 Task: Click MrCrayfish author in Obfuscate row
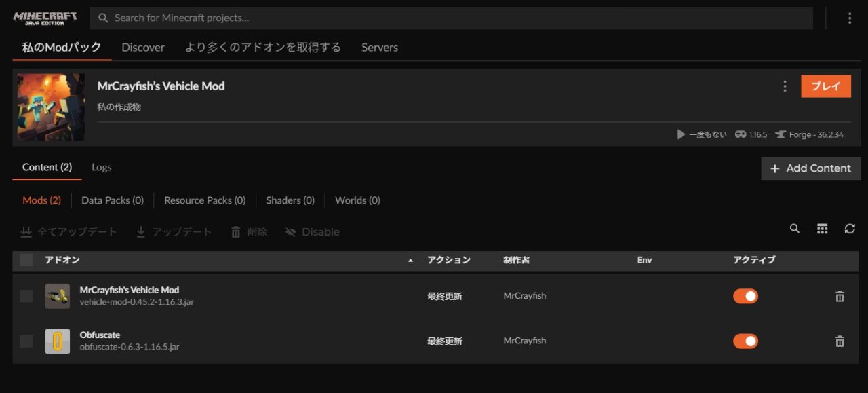click(x=525, y=341)
